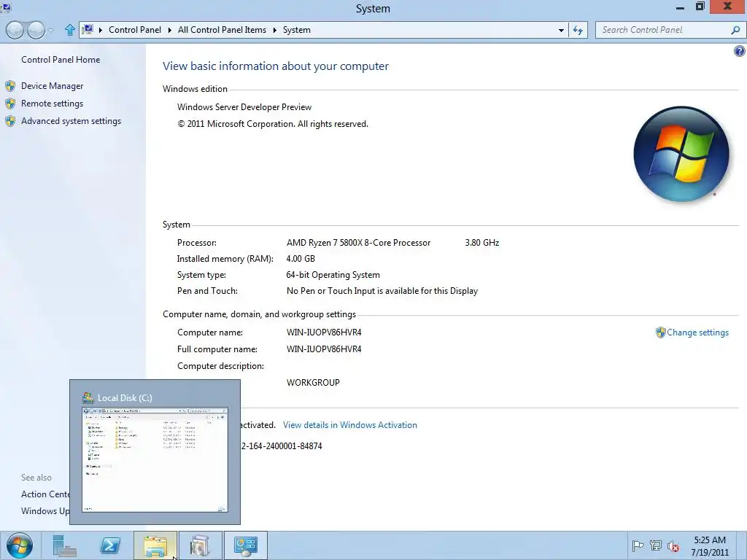Select All Control Panel Items breadcrumb
This screenshot has width=747, height=560.
pyautogui.click(x=222, y=29)
